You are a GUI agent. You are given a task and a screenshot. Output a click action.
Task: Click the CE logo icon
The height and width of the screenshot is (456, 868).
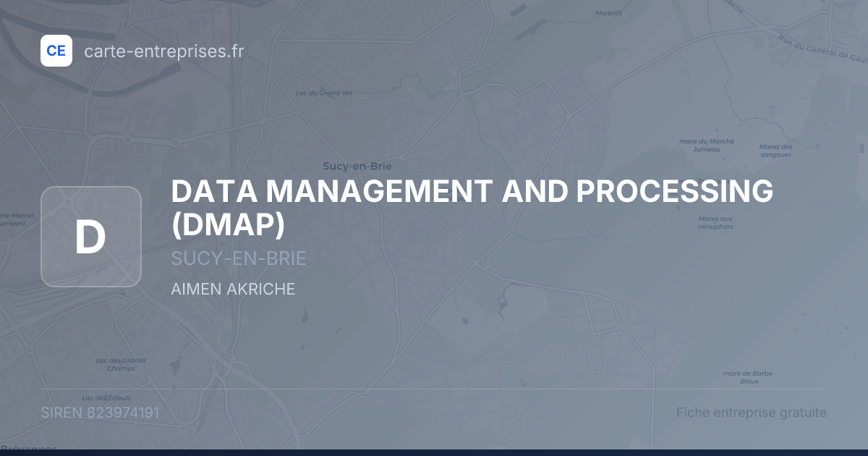(x=56, y=51)
